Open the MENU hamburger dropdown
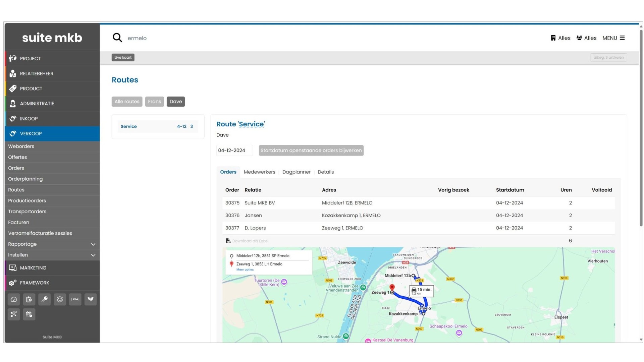Viewport: 644px width, 362px height. point(613,38)
